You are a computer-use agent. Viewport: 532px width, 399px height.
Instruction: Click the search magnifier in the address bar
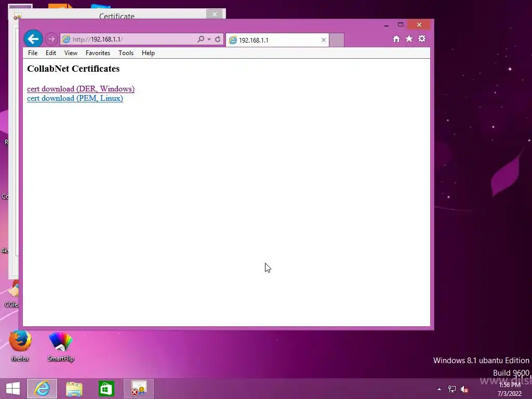[201, 39]
